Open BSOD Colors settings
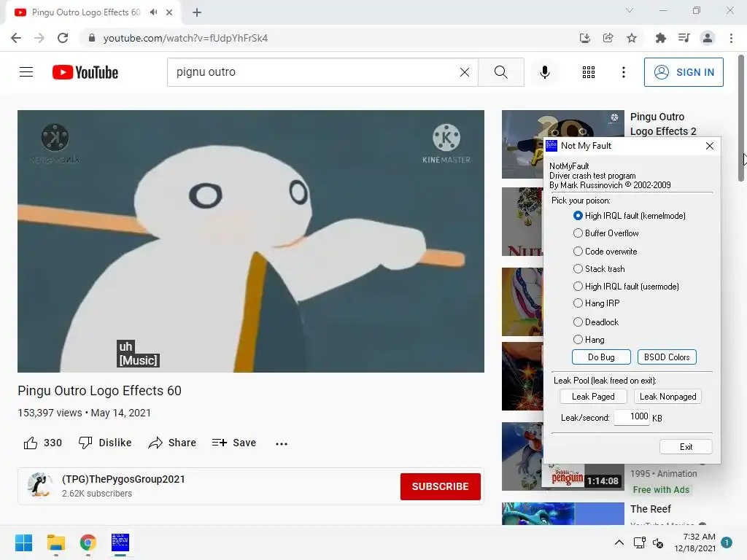 pyautogui.click(x=667, y=357)
